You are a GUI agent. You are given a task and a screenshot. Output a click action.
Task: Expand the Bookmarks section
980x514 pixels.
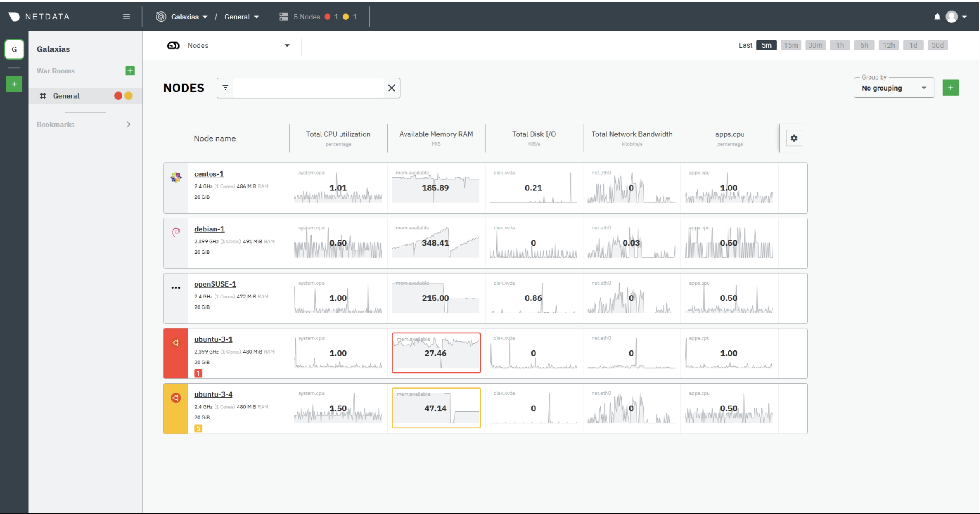(x=128, y=124)
